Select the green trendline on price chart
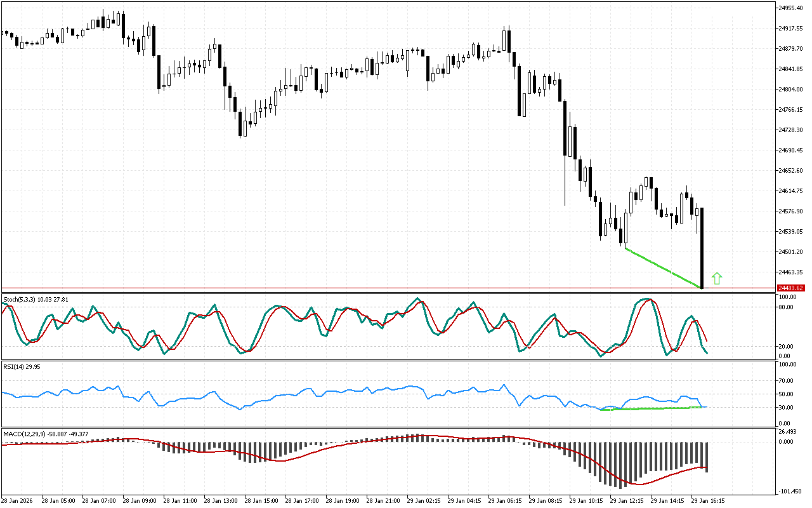Image resolution: width=812 pixels, height=508 pixels. pos(664,269)
